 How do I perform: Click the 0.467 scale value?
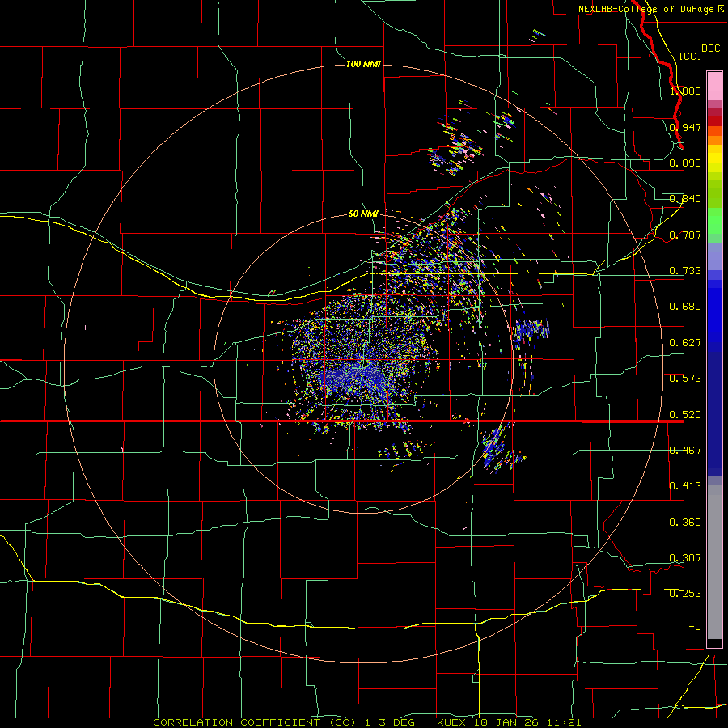(x=685, y=451)
